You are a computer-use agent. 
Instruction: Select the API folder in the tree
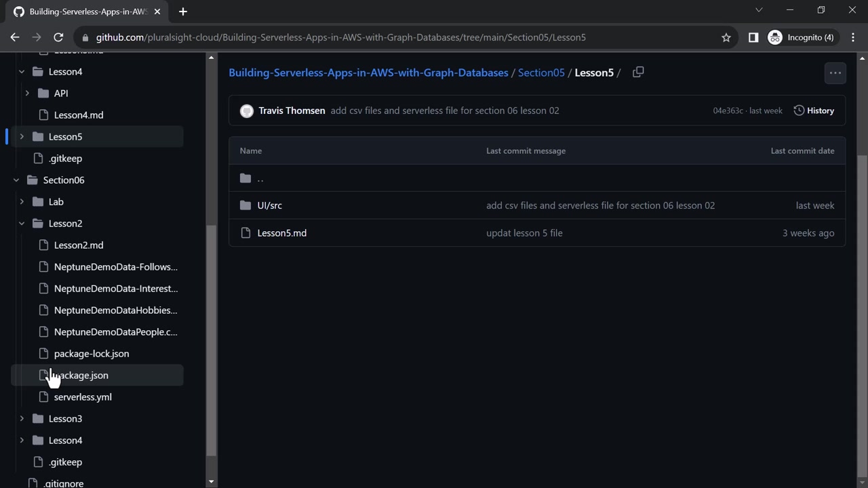click(x=61, y=94)
